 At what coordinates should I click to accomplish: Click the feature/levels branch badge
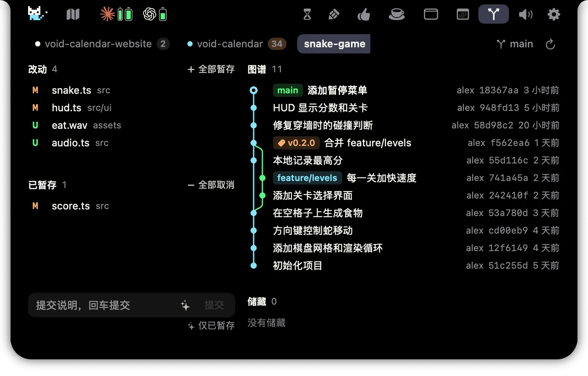[307, 178]
